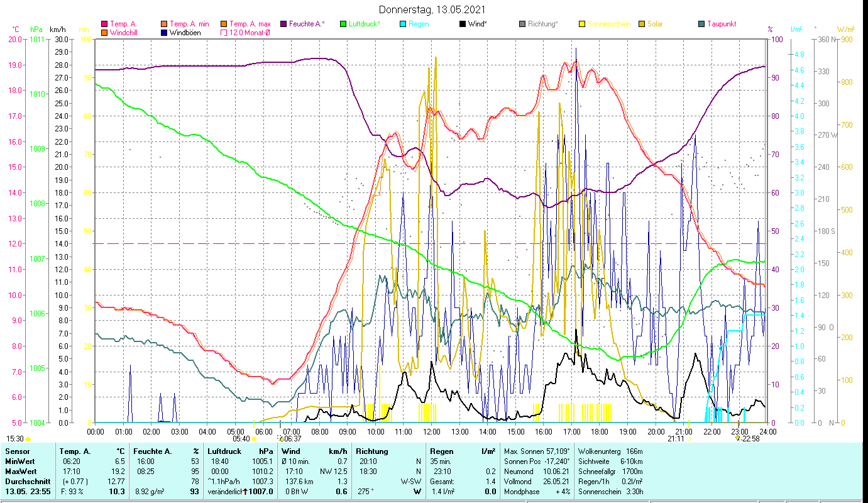The width and height of the screenshot is (868, 503).
Task: Click the maximum pressure value '1010.2'
Action: (x=262, y=472)
